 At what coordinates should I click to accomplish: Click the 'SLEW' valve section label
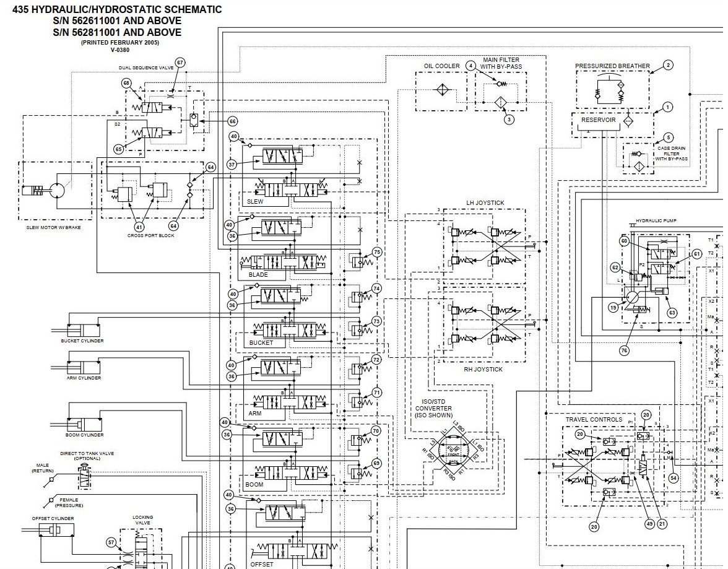click(255, 202)
